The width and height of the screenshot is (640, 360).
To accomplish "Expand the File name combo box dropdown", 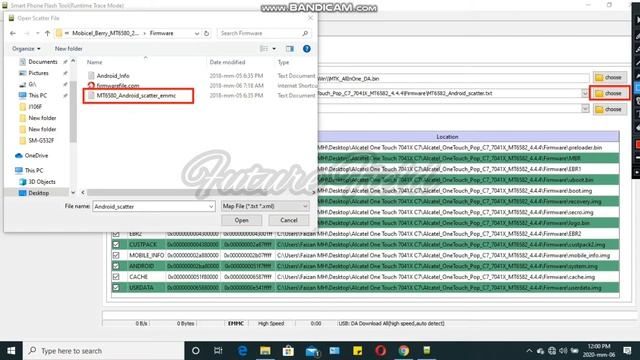I will [x=211, y=207].
